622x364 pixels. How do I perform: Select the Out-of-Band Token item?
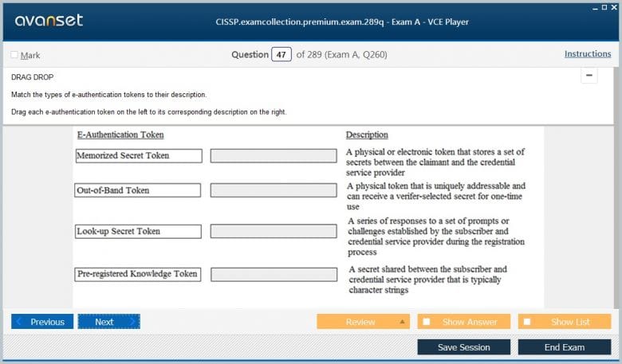137,190
